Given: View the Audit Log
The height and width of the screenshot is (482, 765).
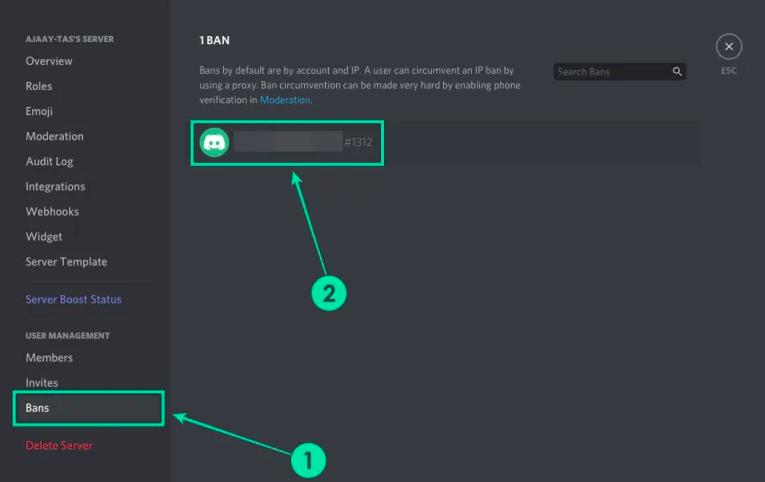Looking at the screenshot, I should tap(49, 161).
